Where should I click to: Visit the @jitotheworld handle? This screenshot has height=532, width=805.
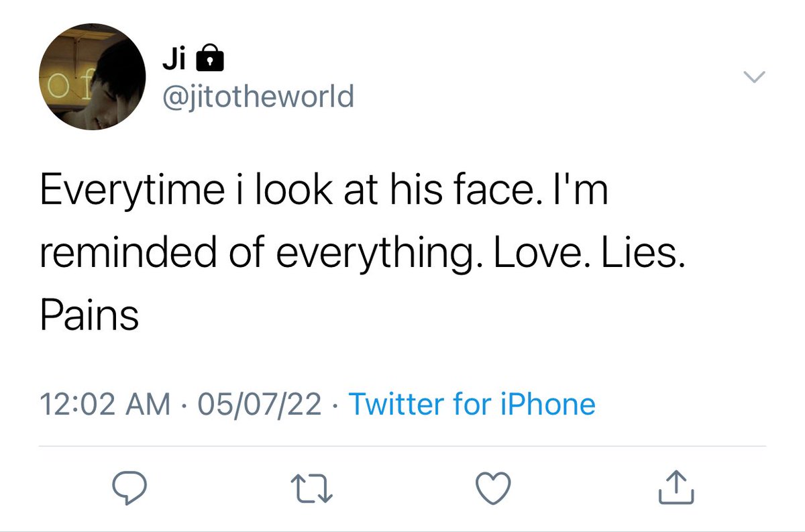click(258, 97)
